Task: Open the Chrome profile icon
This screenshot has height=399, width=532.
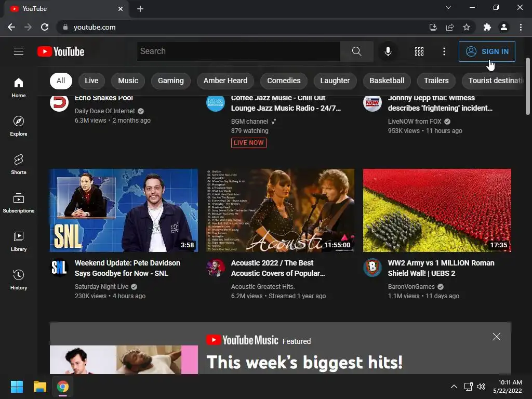Action: [504, 27]
